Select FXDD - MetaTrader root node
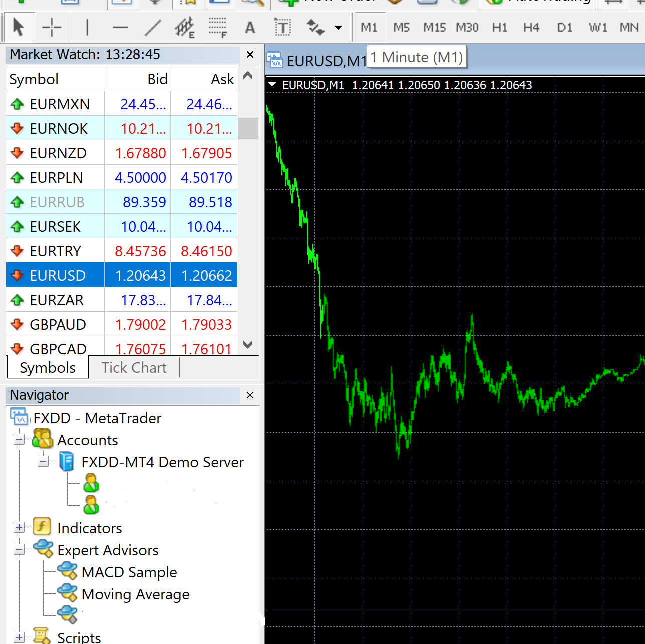This screenshot has width=645, height=644. (97, 418)
